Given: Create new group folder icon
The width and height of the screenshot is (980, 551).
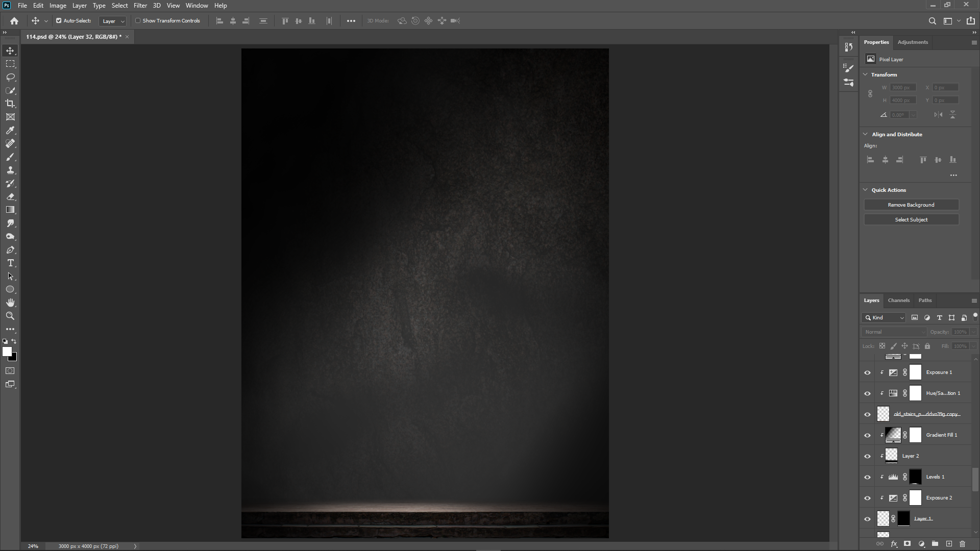Looking at the screenshot, I should pyautogui.click(x=935, y=544).
